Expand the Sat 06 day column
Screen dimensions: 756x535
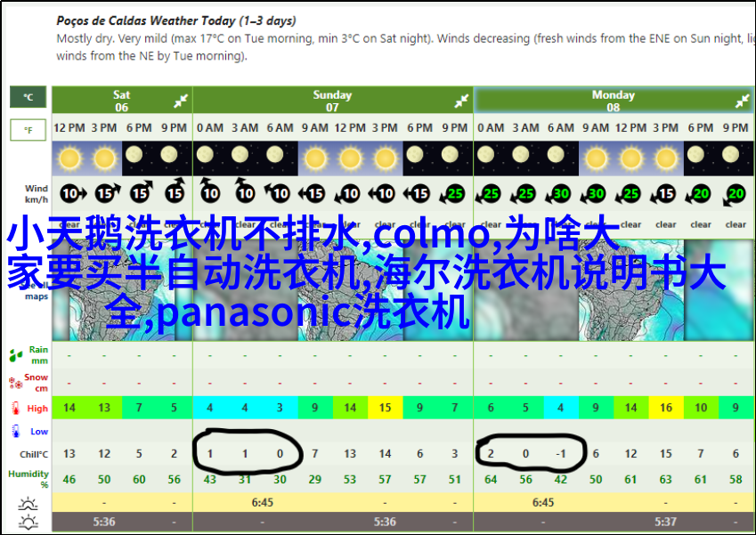point(181,101)
